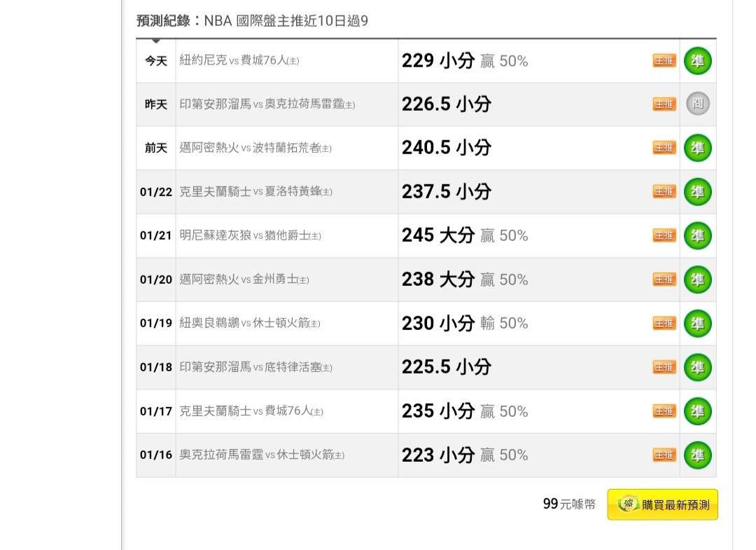Click the orange 主推 badge for 01/20 row
756x550 pixels.
[664, 280]
